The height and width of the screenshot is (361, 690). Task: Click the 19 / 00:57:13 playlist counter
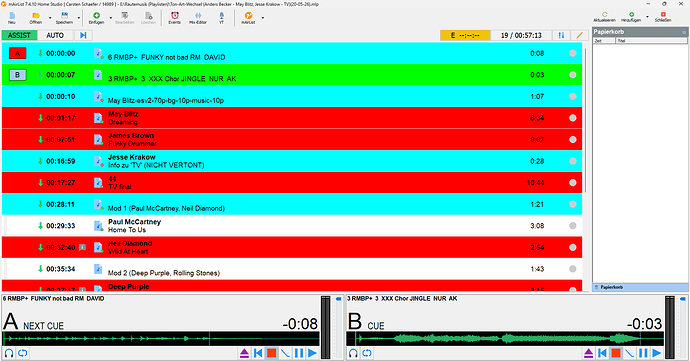tap(521, 35)
